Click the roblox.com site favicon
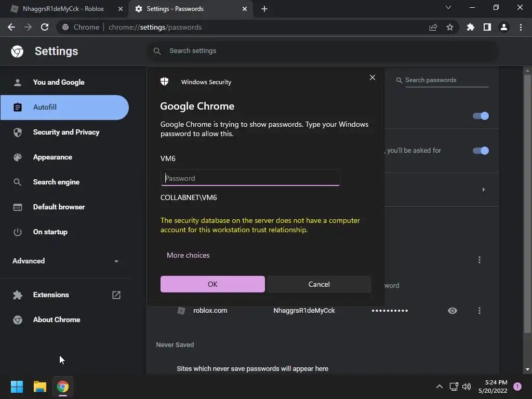Image resolution: width=532 pixels, height=399 pixels. coord(181,311)
